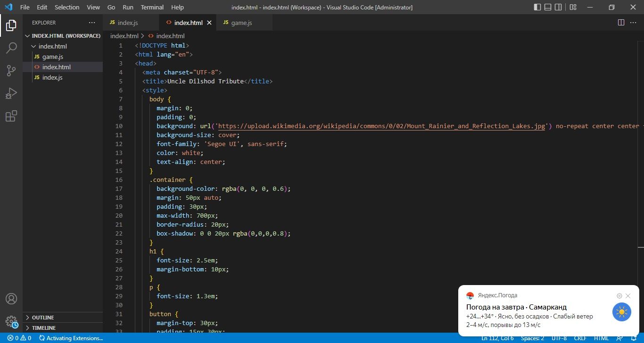
Task: Dismiss the Yandex weather notification
Action: pyautogui.click(x=628, y=296)
